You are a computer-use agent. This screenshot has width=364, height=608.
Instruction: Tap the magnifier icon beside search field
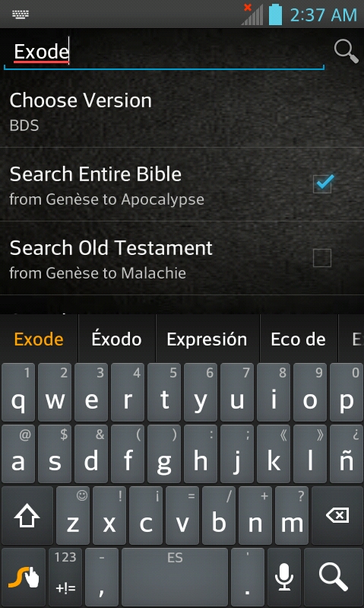(x=346, y=51)
